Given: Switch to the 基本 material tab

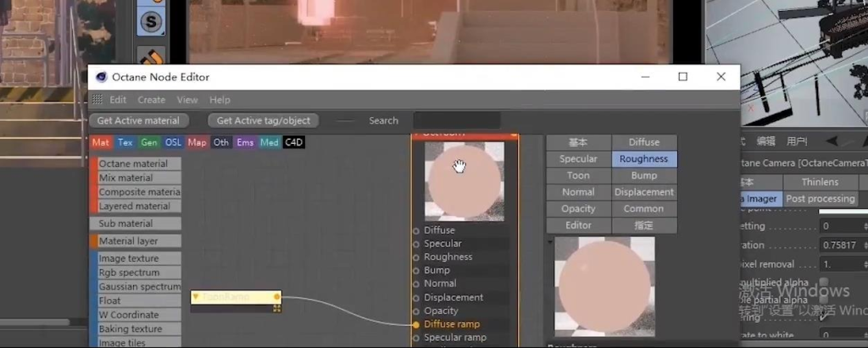Looking at the screenshot, I should (578, 142).
